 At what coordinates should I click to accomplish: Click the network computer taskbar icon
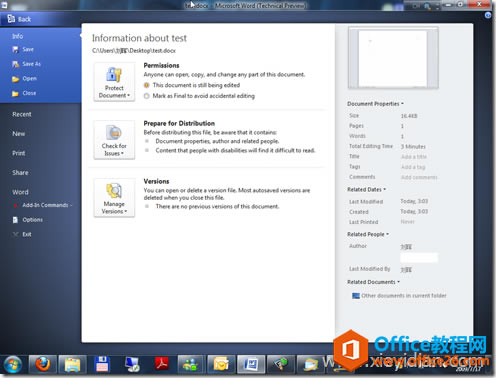pos(132,364)
